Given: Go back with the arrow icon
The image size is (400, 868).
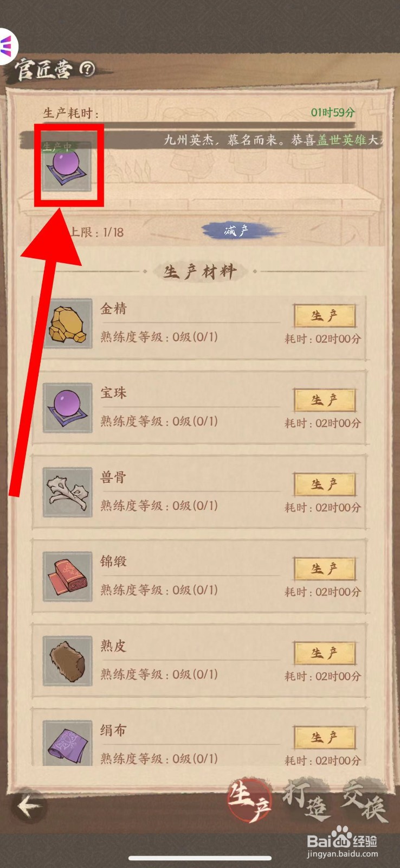Looking at the screenshot, I should coord(29,806).
